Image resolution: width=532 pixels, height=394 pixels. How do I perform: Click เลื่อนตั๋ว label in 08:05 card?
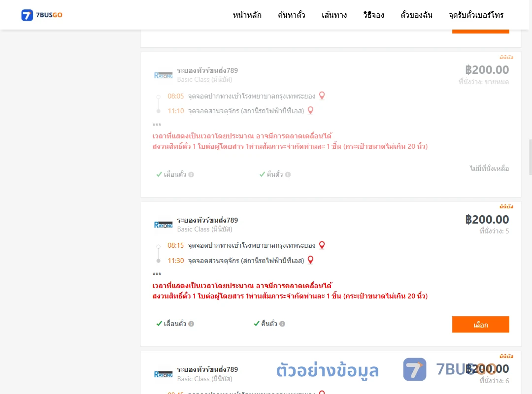(x=175, y=174)
